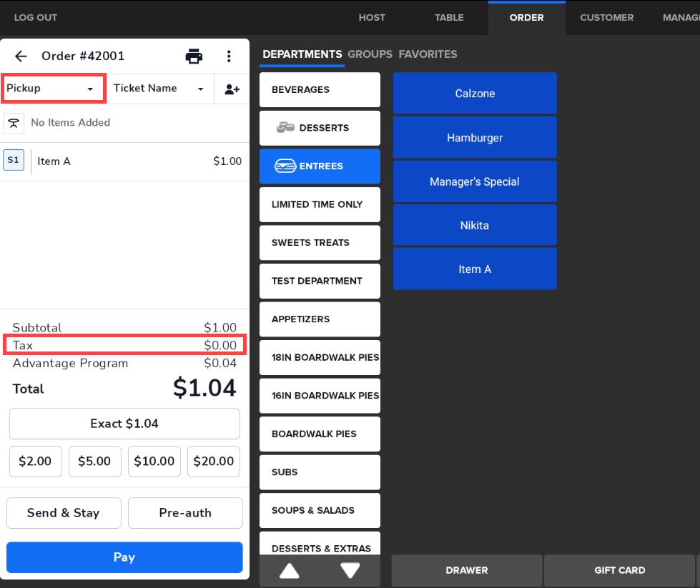Image resolution: width=700 pixels, height=588 pixels.
Task: Open the DESSERTS & EXTRAS department
Action: (320, 544)
